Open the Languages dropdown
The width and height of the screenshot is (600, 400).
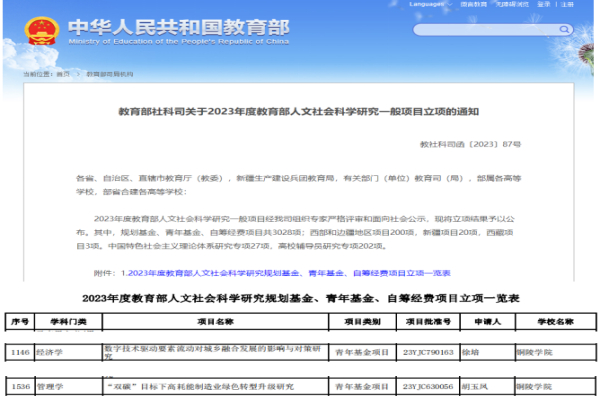click(x=430, y=4)
